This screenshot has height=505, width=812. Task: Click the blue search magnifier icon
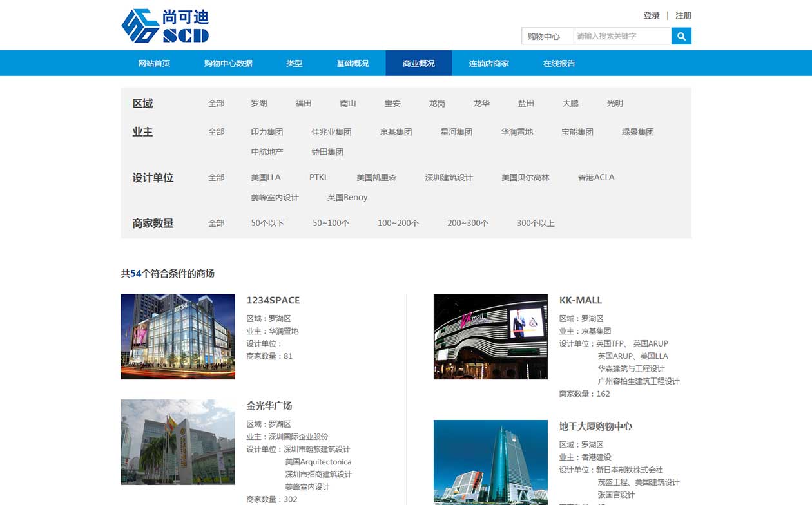(x=681, y=36)
